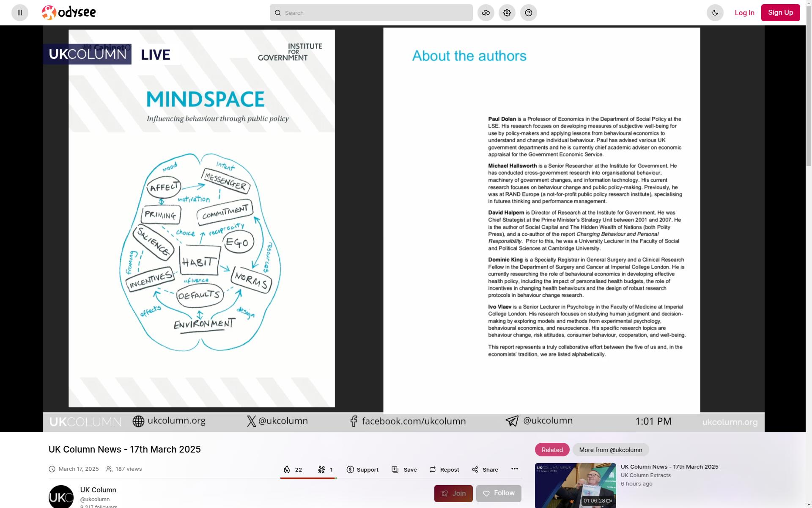812x508 pixels.
Task: Repost this video
Action: (x=444, y=469)
